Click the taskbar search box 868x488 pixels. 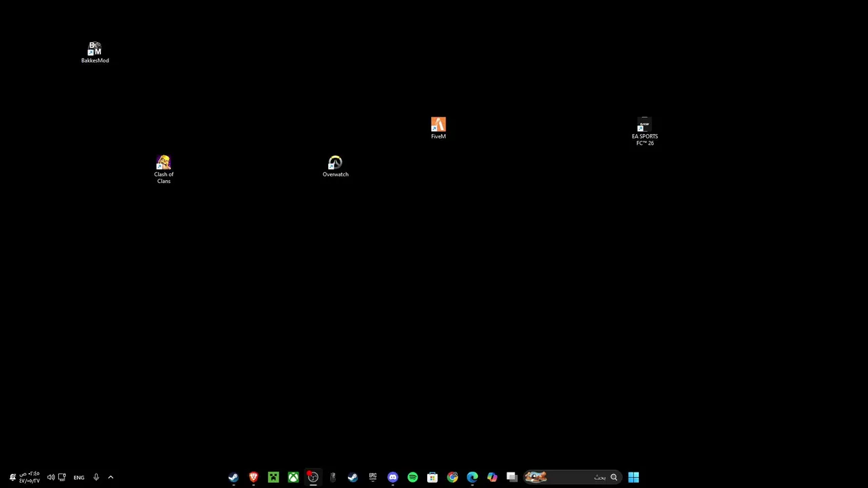(572, 477)
